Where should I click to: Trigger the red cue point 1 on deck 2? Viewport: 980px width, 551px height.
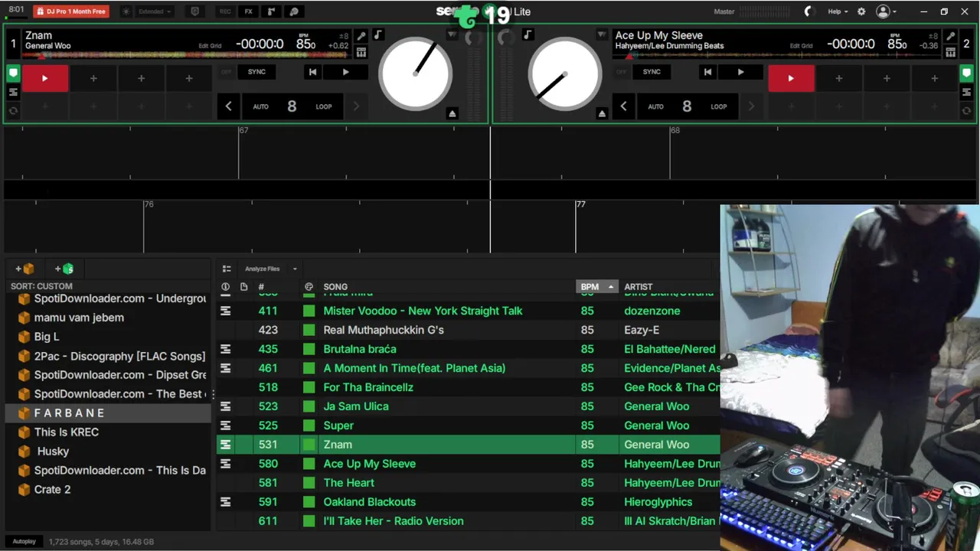tap(791, 78)
